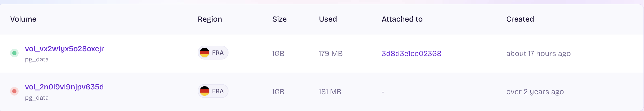The image size is (644, 111).
Task: Click the Region column header
Action: tap(210, 19)
